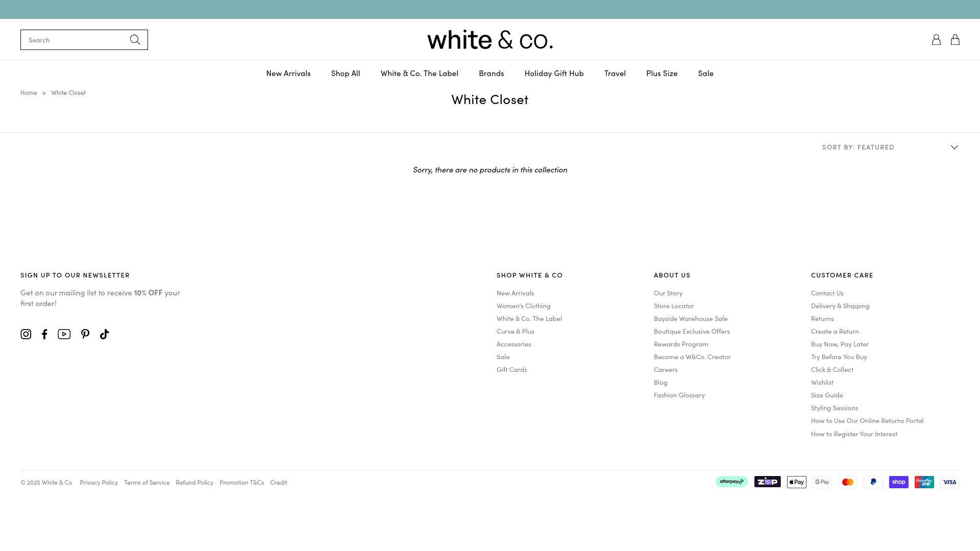This screenshot has height=551, width=980.
Task: Open Contact Us link
Action: pyautogui.click(x=827, y=293)
